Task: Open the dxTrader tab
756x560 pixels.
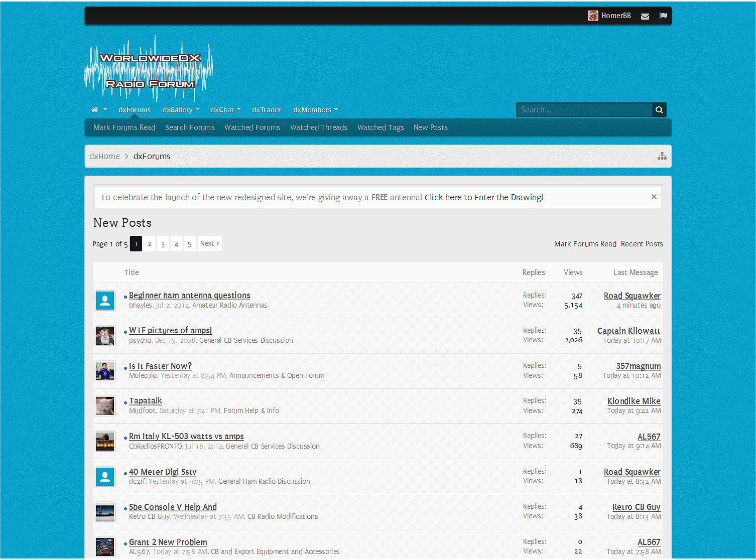Action: pos(266,110)
